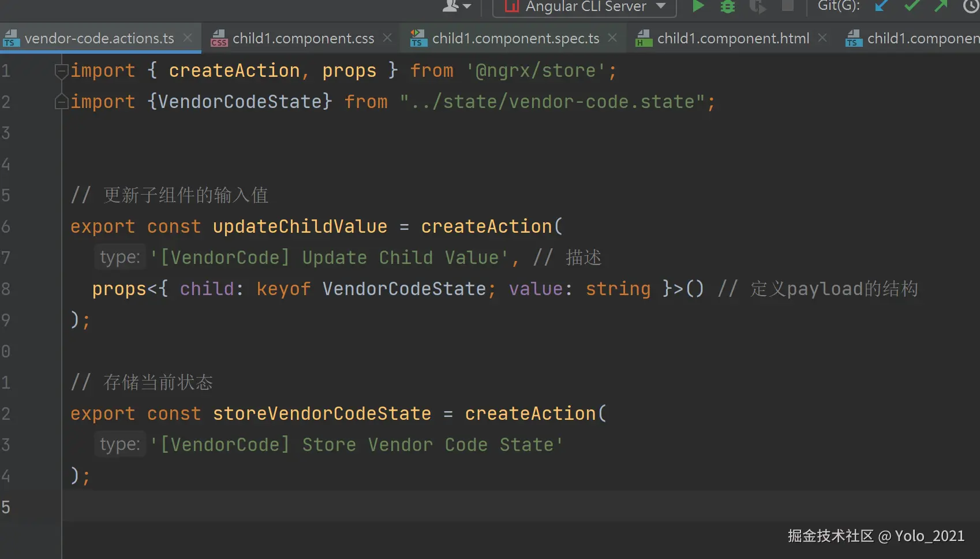Image resolution: width=980 pixels, height=559 pixels.
Task: Click the '[VendorCode] Store Vendor Code State' string
Action: pos(356,445)
